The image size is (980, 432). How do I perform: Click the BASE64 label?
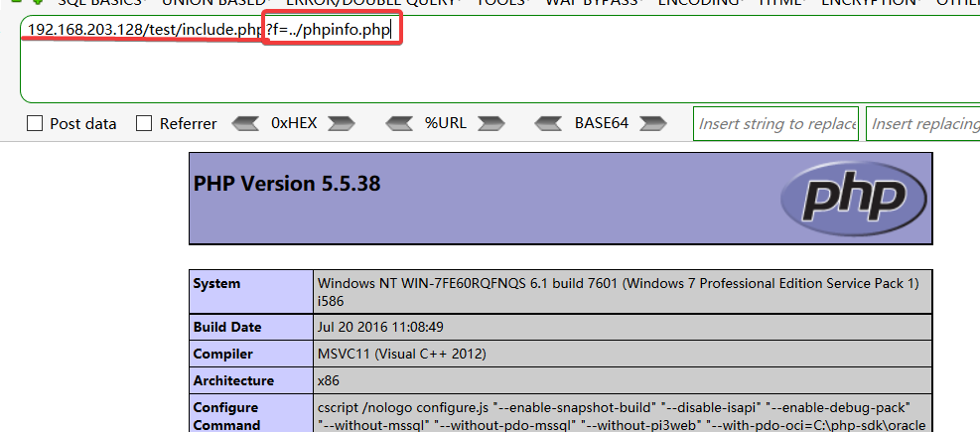pos(602,123)
